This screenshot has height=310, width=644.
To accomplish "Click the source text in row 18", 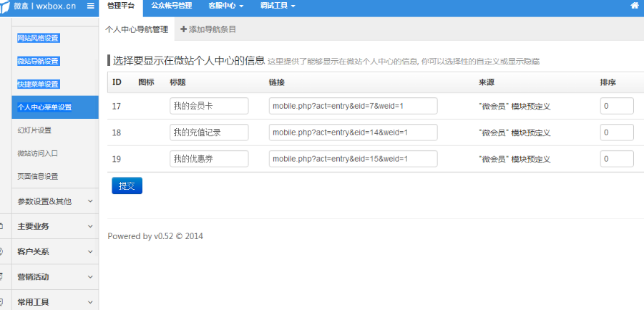I will click(514, 132).
